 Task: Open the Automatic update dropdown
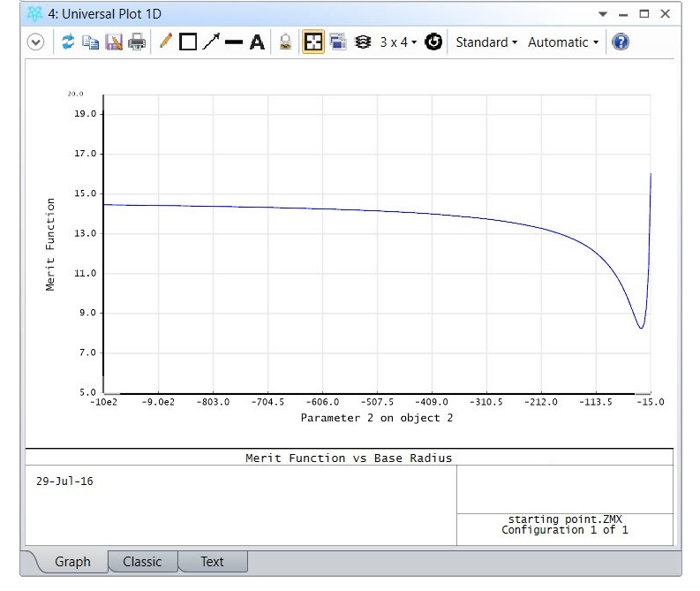coord(563,42)
